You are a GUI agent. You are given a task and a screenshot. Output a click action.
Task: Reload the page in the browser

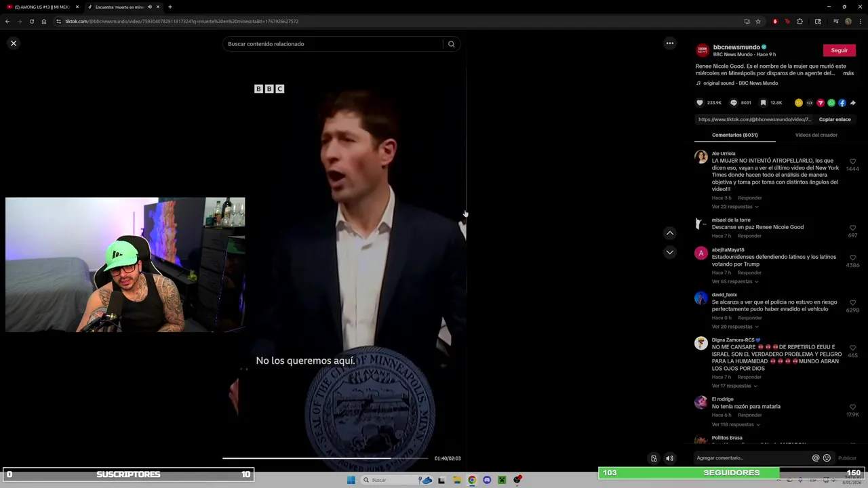[31, 21]
